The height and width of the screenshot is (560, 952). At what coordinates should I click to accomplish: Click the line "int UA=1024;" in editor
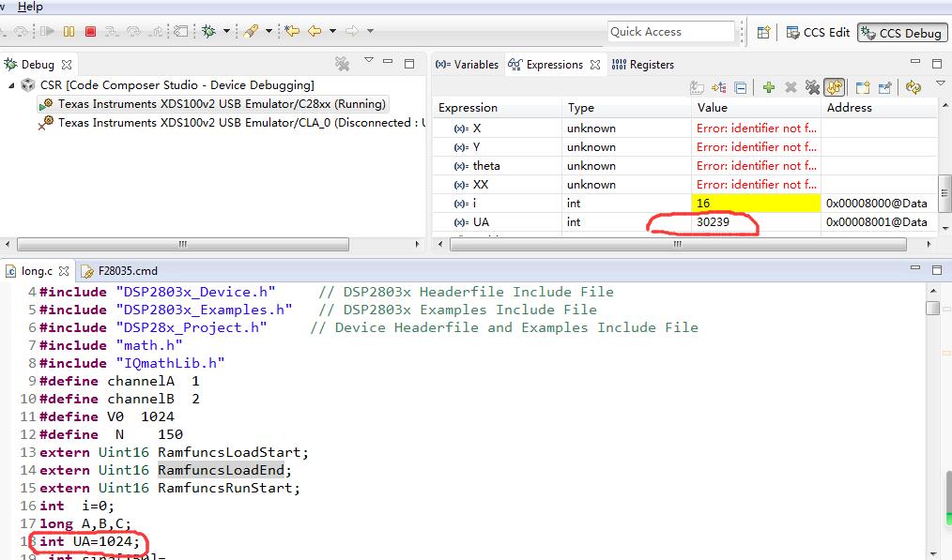point(90,541)
